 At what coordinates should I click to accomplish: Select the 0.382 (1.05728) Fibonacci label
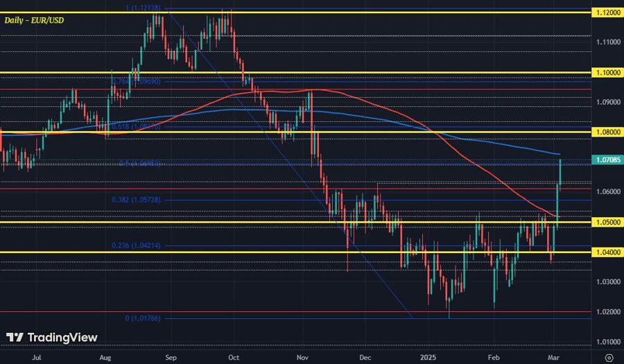coord(136,200)
